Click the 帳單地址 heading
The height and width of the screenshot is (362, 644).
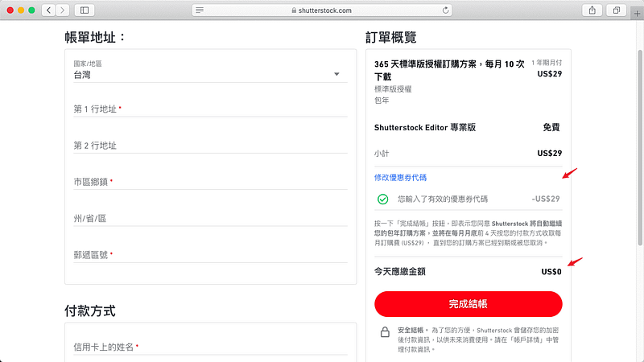click(x=95, y=37)
